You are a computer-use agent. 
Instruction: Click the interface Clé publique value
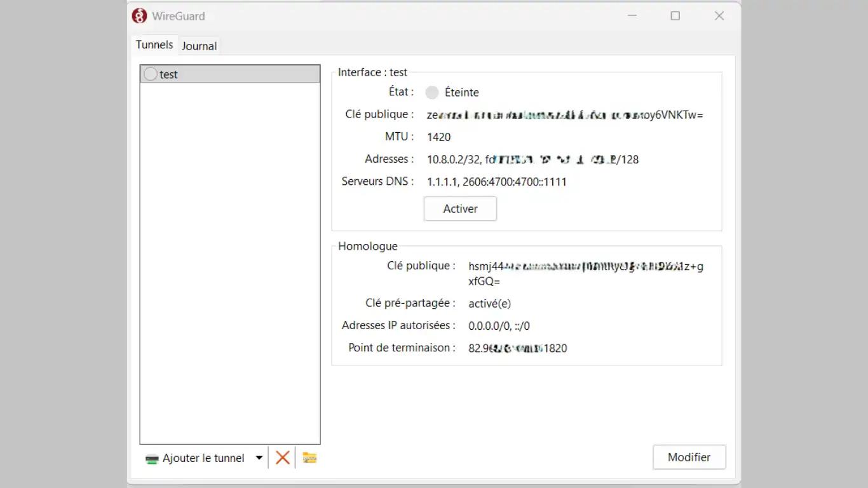(565, 115)
